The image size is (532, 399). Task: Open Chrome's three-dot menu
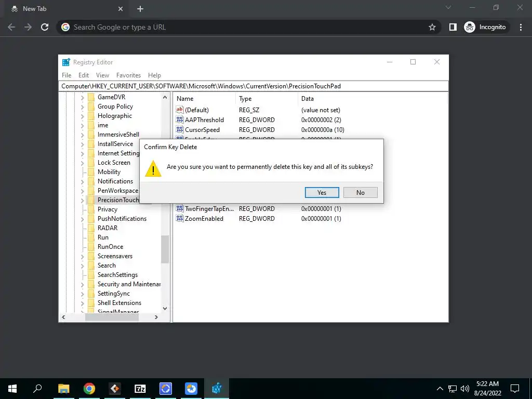[x=521, y=27]
